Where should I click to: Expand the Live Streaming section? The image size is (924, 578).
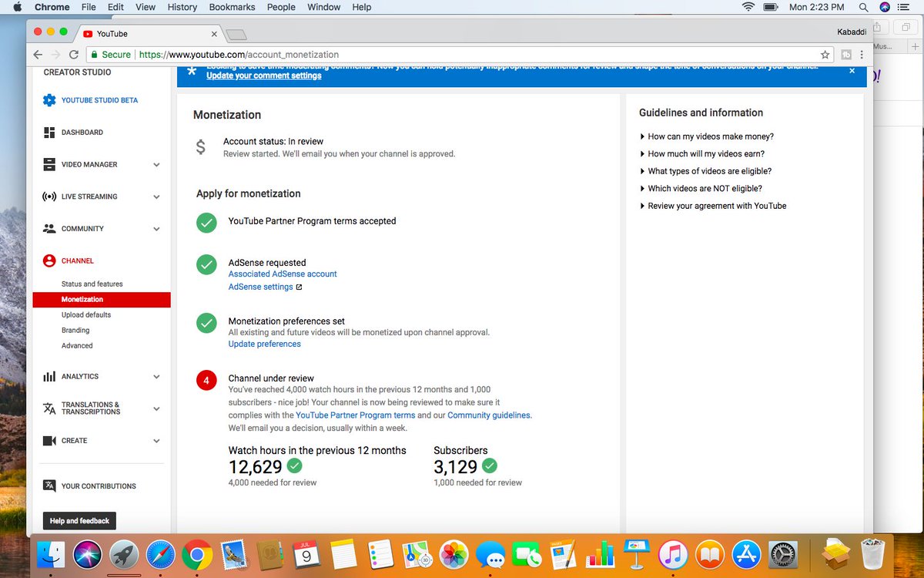point(156,197)
